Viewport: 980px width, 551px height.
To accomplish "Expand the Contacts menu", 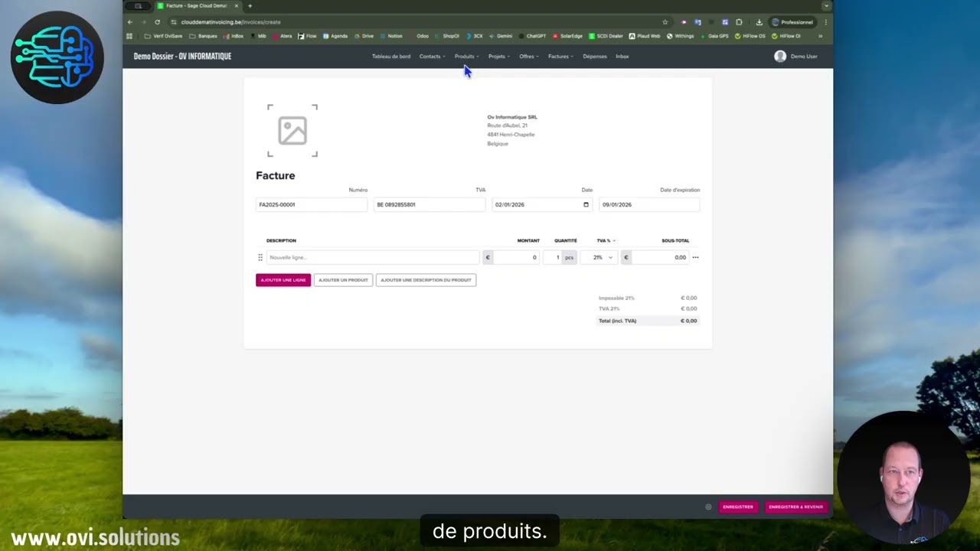I will pos(432,57).
